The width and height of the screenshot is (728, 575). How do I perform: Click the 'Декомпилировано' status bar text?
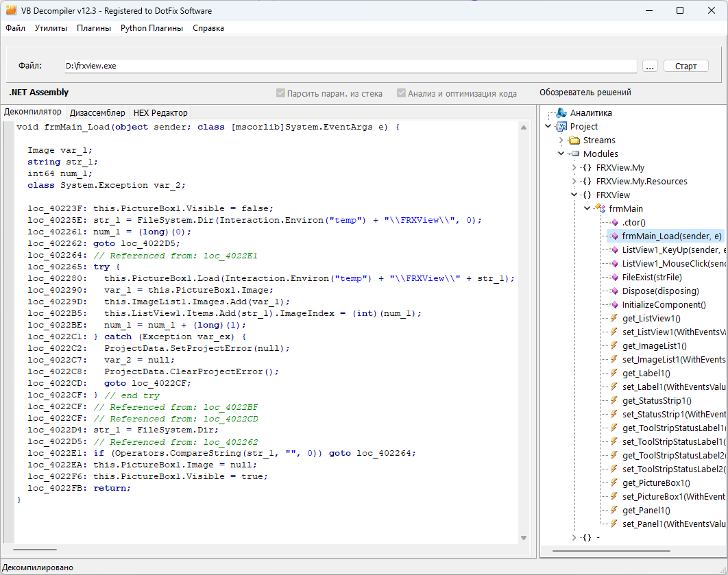38,567
